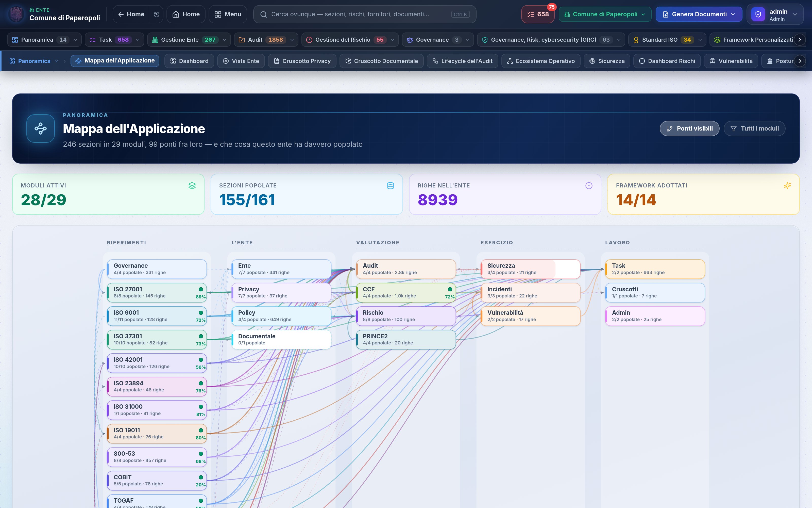Expand the Panoramica breadcrumb chevron
The width and height of the screenshot is (812, 508).
[56, 61]
